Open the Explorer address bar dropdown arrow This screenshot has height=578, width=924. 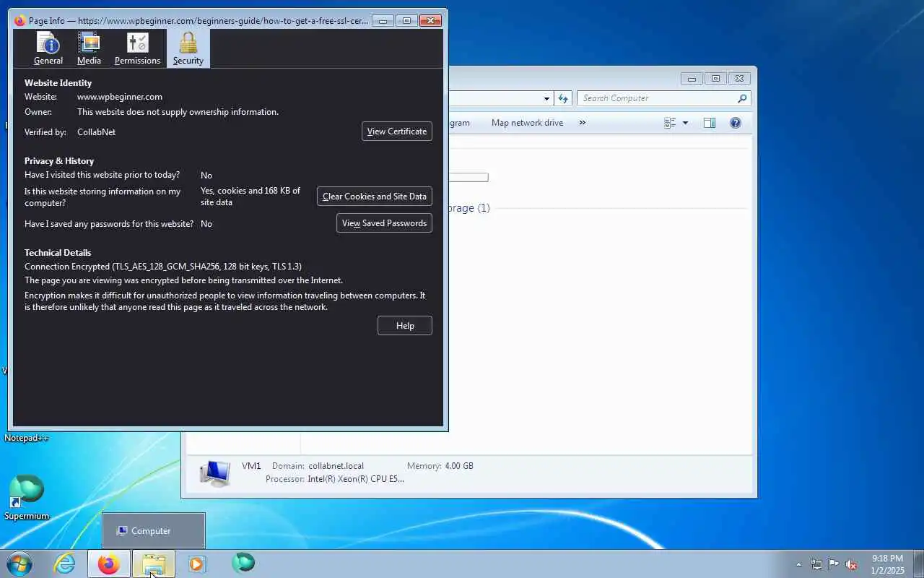(546, 98)
